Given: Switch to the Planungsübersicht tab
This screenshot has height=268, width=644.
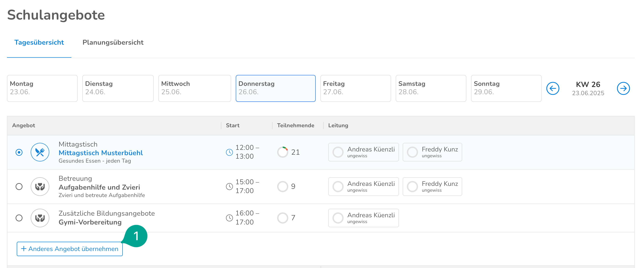Looking at the screenshot, I should coord(113,42).
